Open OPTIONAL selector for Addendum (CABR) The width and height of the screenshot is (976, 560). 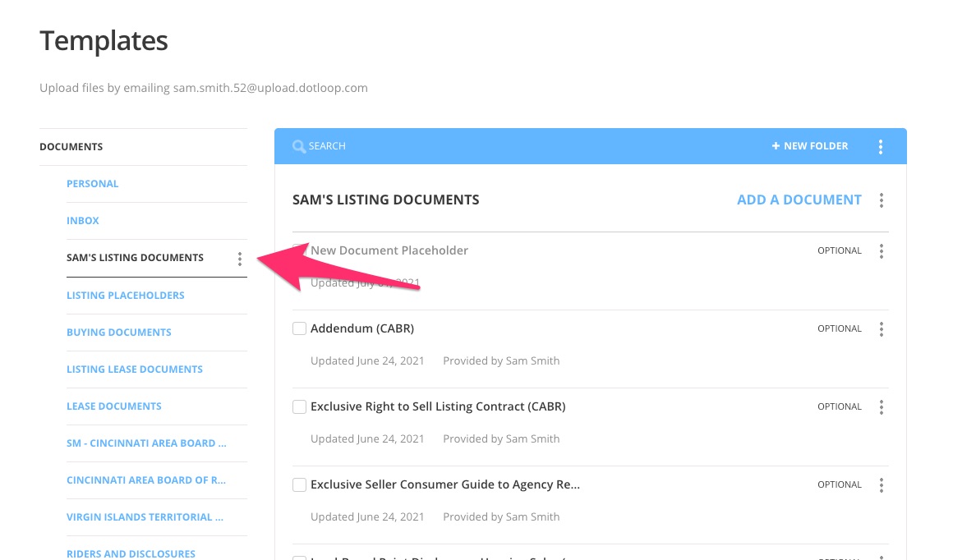[839, 328]
